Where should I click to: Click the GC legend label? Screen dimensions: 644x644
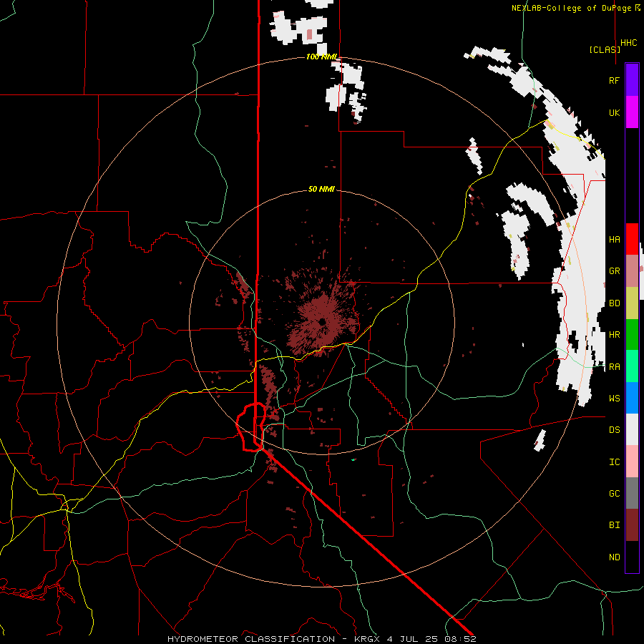(614, 494)
